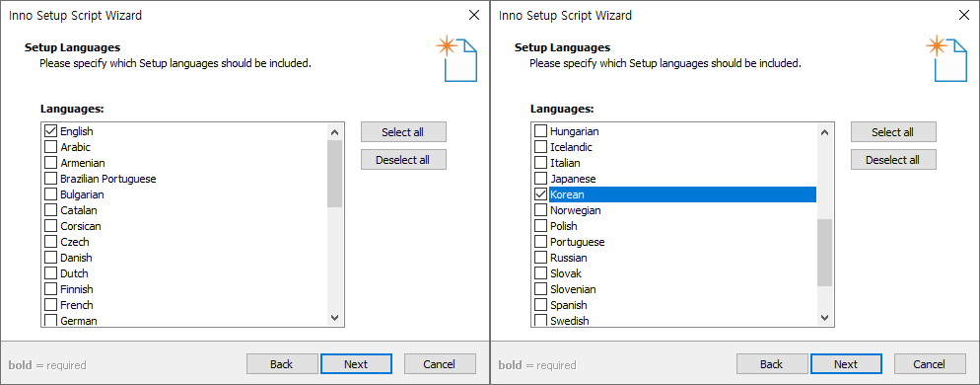This screenshot has width=980, height=385.
Task: Select all languages in right window
Action: click(x=893, y=132)
